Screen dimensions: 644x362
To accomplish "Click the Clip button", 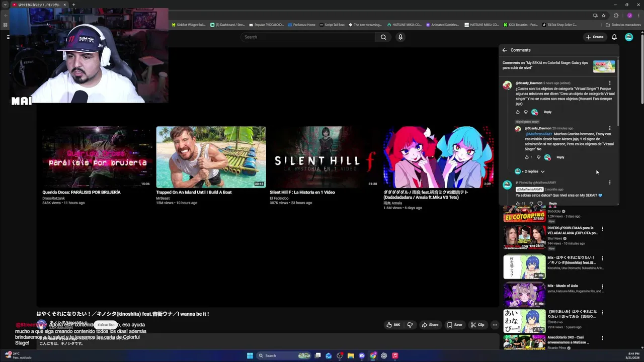I will [x=477, y=325].
